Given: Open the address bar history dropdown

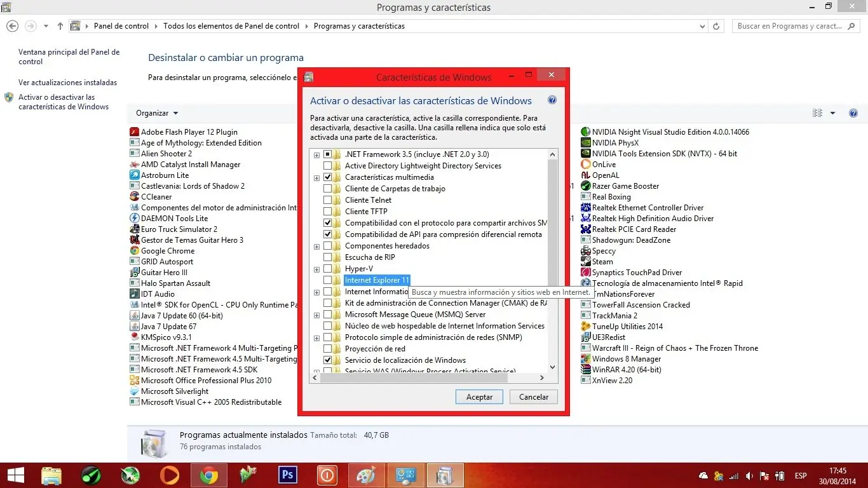Looking at the screenshot, I should [x=702, y=26].
